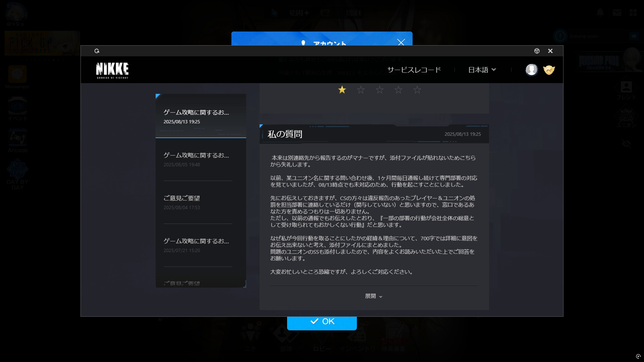Image resolution: width=644 pixels, height=362 pixels.
Task: Click the gold membership badge icon
Action: 549,70
